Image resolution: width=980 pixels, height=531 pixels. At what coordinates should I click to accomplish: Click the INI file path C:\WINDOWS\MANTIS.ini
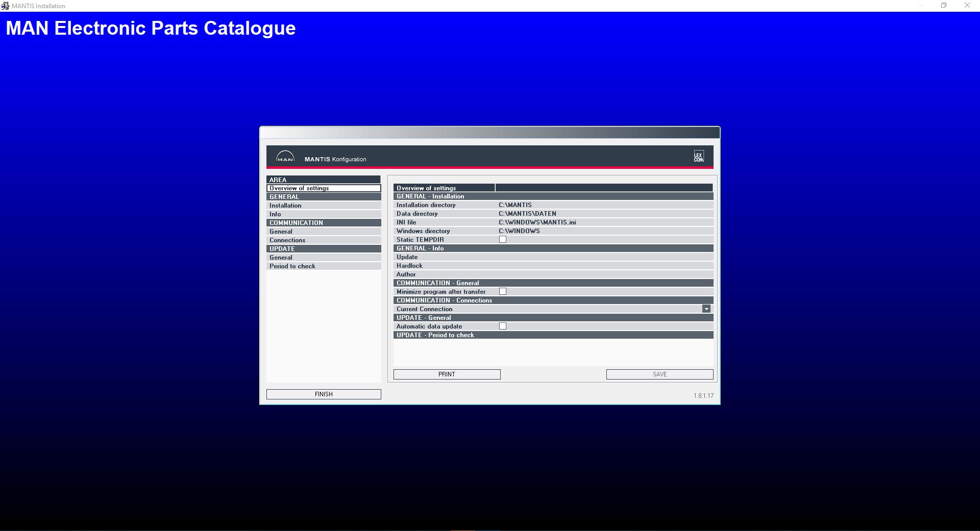click(x=537, y=222)
